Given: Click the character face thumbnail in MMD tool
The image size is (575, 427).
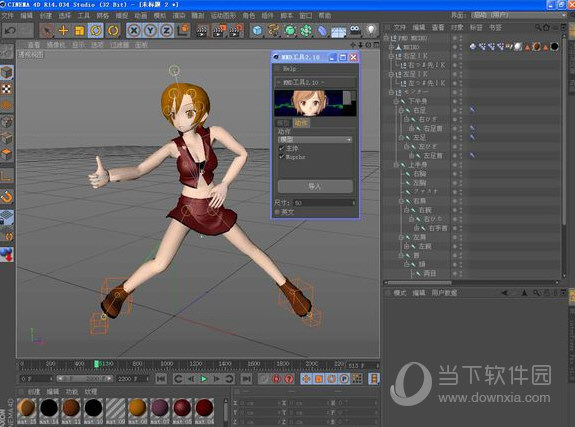Looking at the screenshot, I should (x=315, y=103).
